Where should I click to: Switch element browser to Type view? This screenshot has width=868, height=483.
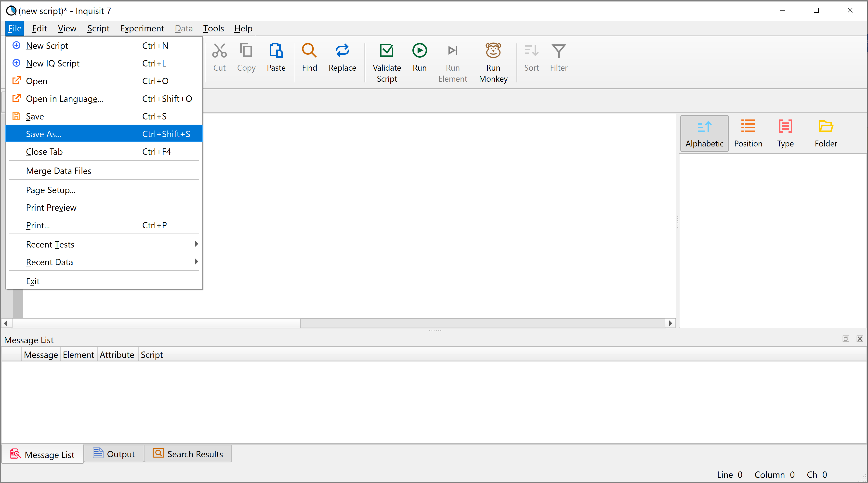[785, 134]
